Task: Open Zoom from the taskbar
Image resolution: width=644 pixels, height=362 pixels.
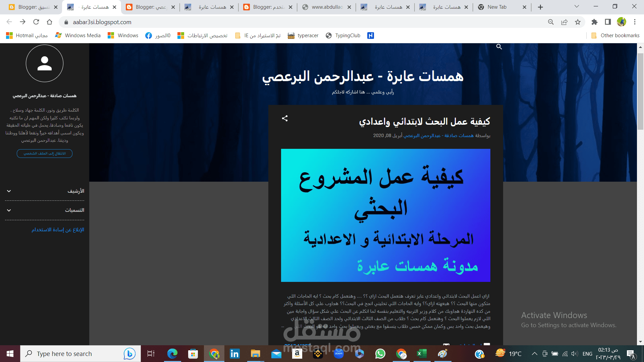Action: [x=339, y=354]
